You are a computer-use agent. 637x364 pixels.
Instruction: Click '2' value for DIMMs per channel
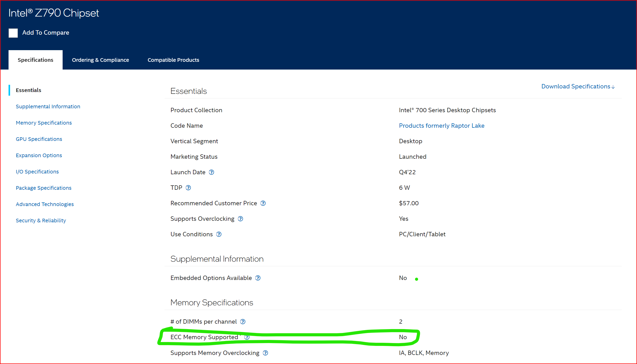point(401,322)
